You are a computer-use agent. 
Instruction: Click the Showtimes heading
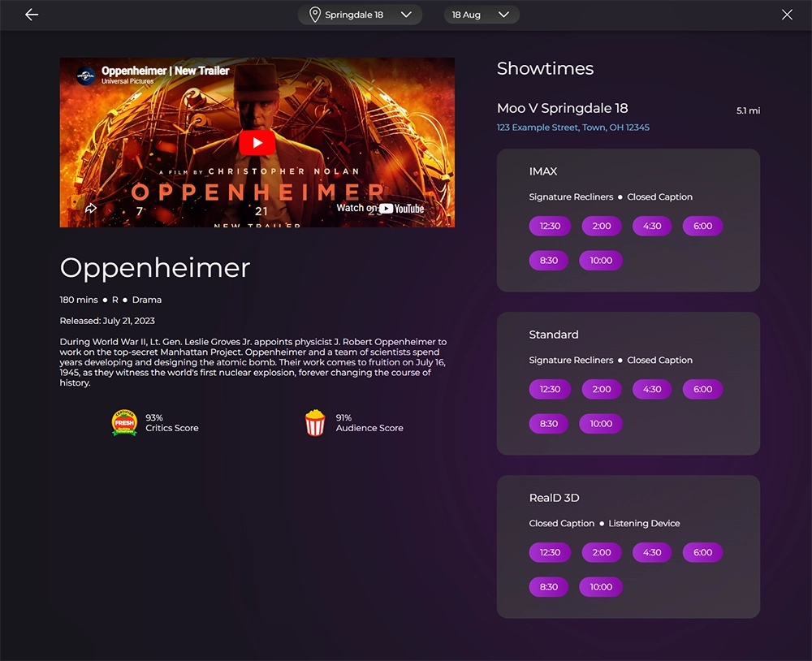546,68
